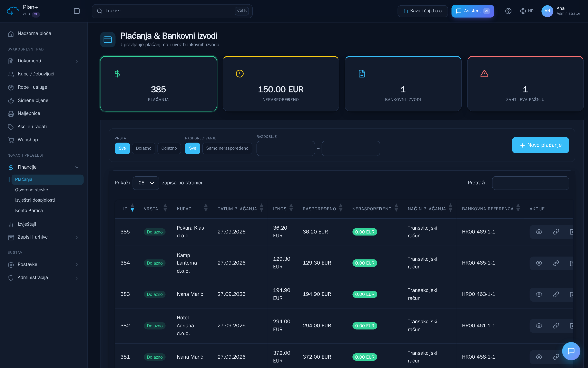Open Robe i usluge page

(44, 87)
